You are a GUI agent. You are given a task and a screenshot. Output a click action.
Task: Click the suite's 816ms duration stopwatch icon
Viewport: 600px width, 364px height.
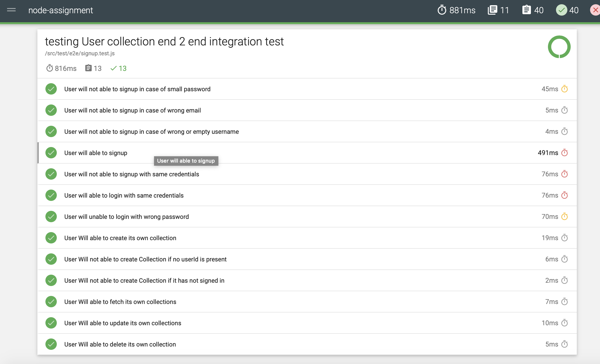[x=49, y=68]
